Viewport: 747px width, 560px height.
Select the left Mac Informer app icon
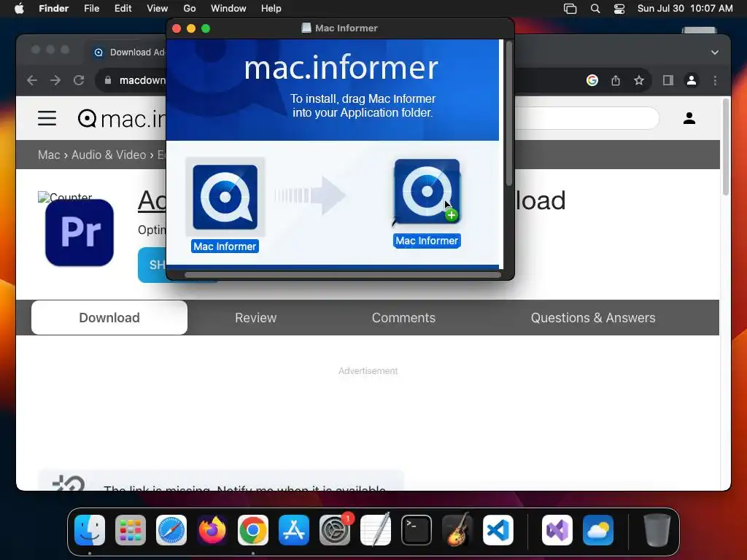(225, 197)
